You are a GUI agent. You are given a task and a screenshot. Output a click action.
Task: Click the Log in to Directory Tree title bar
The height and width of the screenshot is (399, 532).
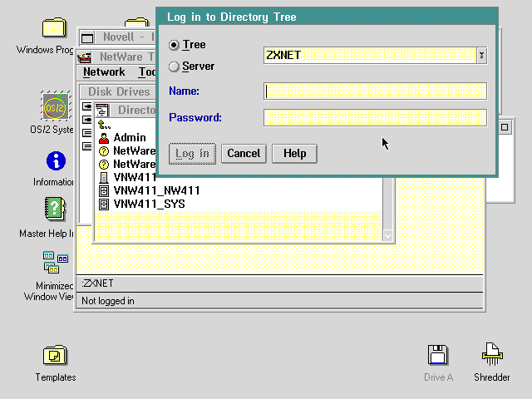coord(327,17)
